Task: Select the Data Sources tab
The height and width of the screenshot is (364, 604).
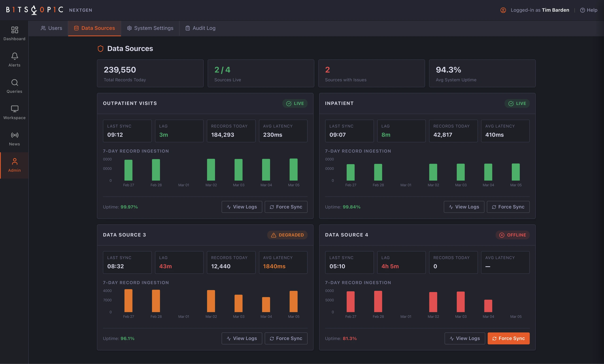Action: (x=94, y=28)
